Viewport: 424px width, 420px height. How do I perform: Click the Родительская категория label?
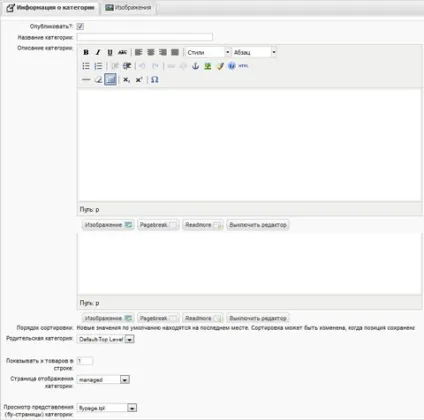pos(39,338)
